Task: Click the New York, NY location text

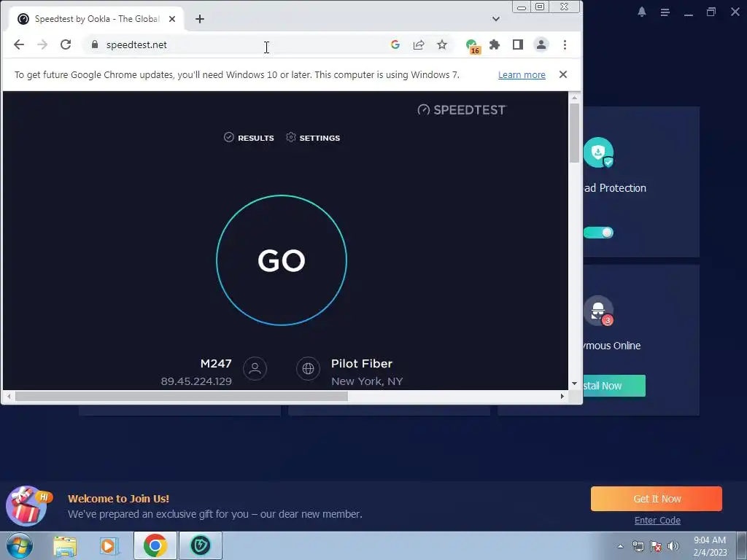Action: pyautogui.click(x=367, y=381)
